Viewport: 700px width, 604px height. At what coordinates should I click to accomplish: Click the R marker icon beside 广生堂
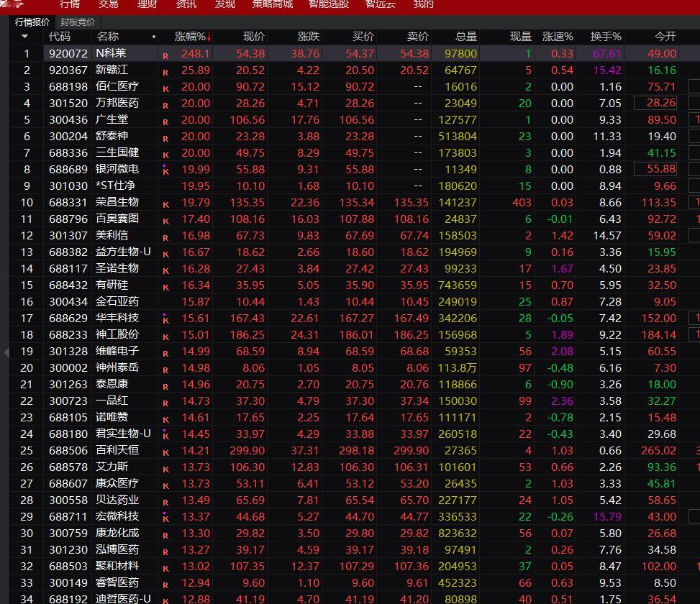coord(165,122)
